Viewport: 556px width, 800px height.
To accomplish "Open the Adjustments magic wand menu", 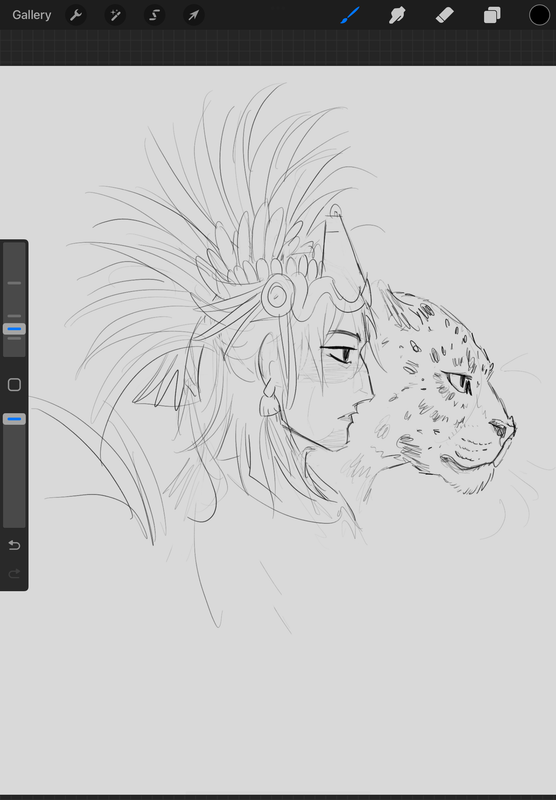I will click(x=115, y=15).
